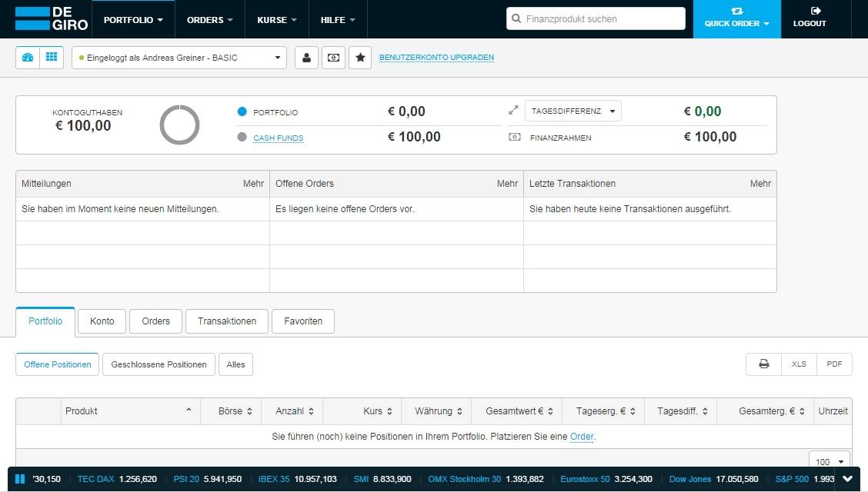868x492 pixels.
Task: Export the table as XLS
Action: tap(799, 364)
